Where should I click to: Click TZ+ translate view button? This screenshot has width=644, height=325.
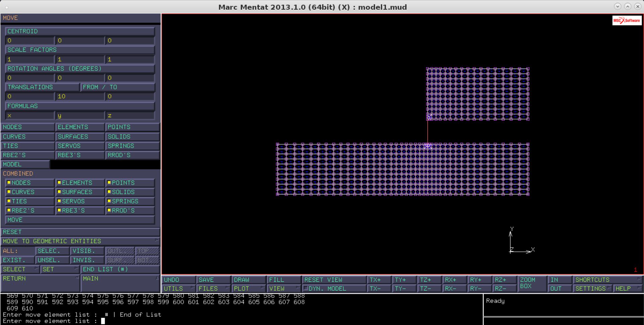click(429, 280)
